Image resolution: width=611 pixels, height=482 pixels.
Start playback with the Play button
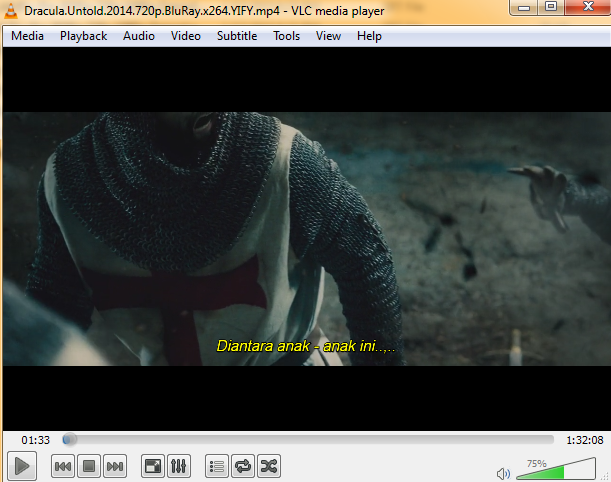pos(22,466)
